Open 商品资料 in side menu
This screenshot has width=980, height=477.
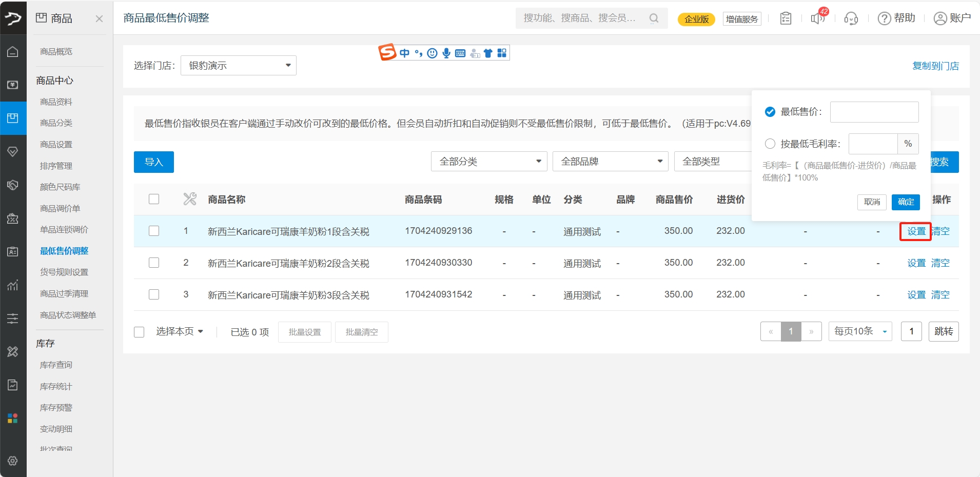tap(56, 102)
